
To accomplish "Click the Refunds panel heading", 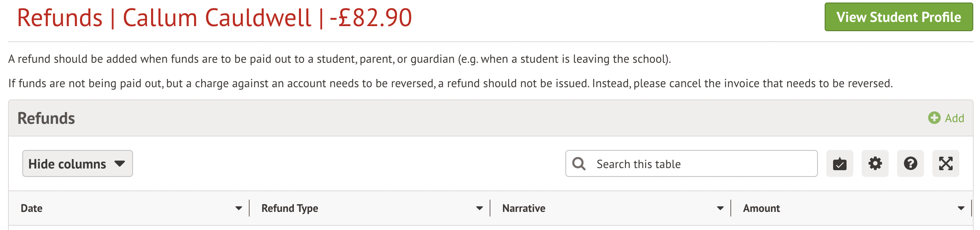I will pyautogui.click(x=46, y=118).
